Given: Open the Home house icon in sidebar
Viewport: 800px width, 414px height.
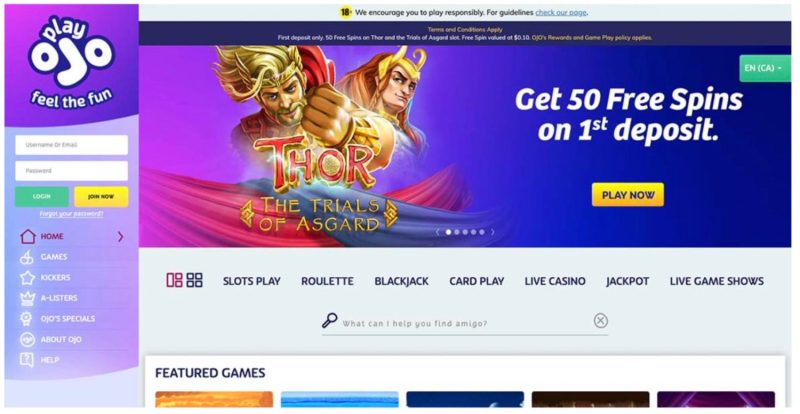Looking at the screenshot, I should pos(28,236).
